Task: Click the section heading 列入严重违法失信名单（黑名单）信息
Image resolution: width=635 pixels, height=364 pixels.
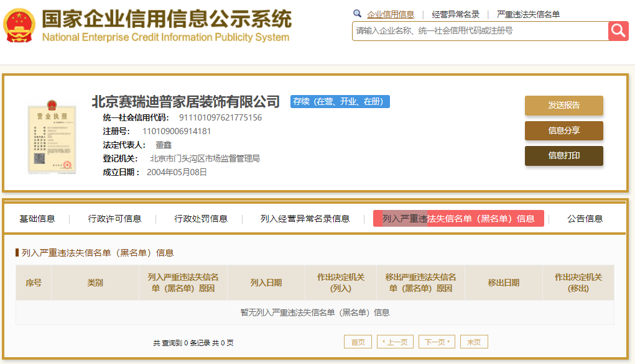Action: (x=98, y=253)
